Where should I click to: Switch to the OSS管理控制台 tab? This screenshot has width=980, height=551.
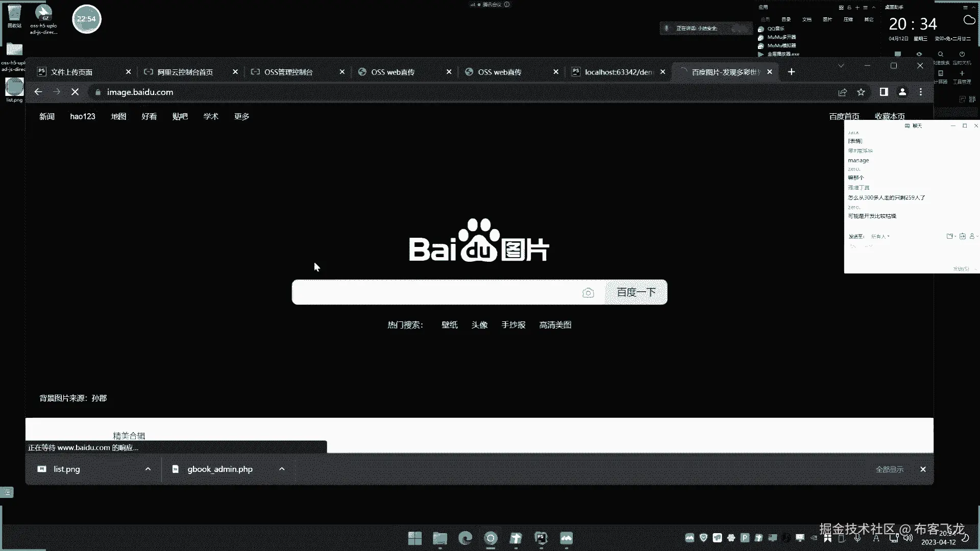click(x=288, y=72)
